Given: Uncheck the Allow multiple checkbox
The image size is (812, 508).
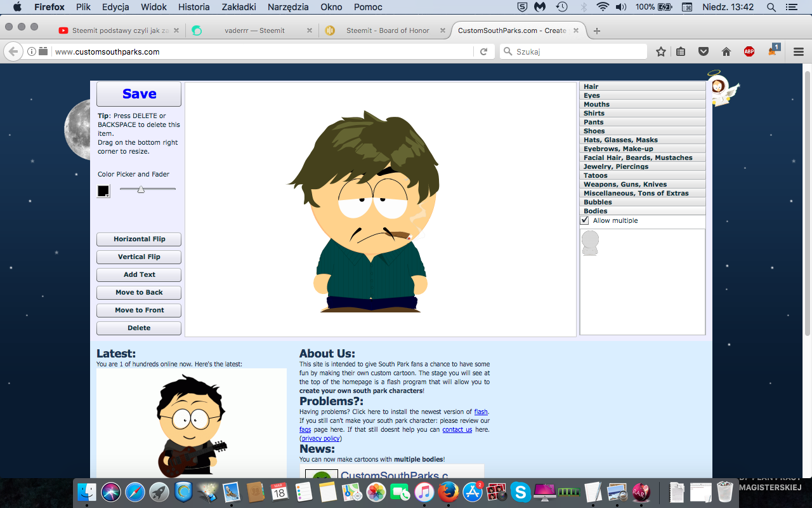Looking at the screenshot, I should tap(585, 220).
